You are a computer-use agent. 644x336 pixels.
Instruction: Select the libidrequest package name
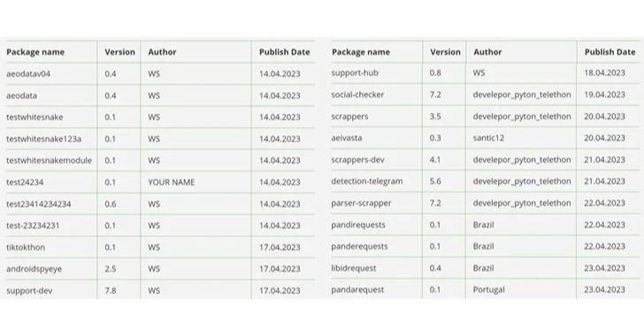click(x=354, y=268)
